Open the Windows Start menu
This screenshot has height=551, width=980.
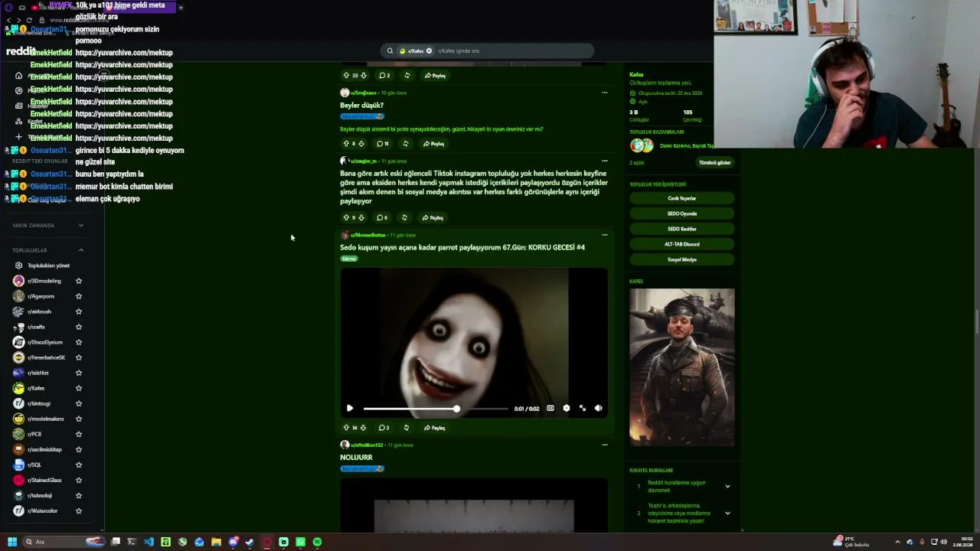coord(11,542)
